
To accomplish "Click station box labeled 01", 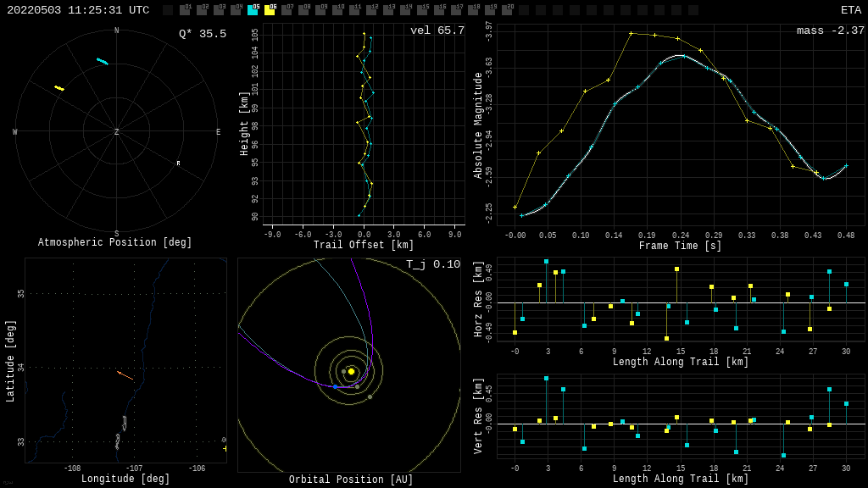I will [x=185, y=10].
